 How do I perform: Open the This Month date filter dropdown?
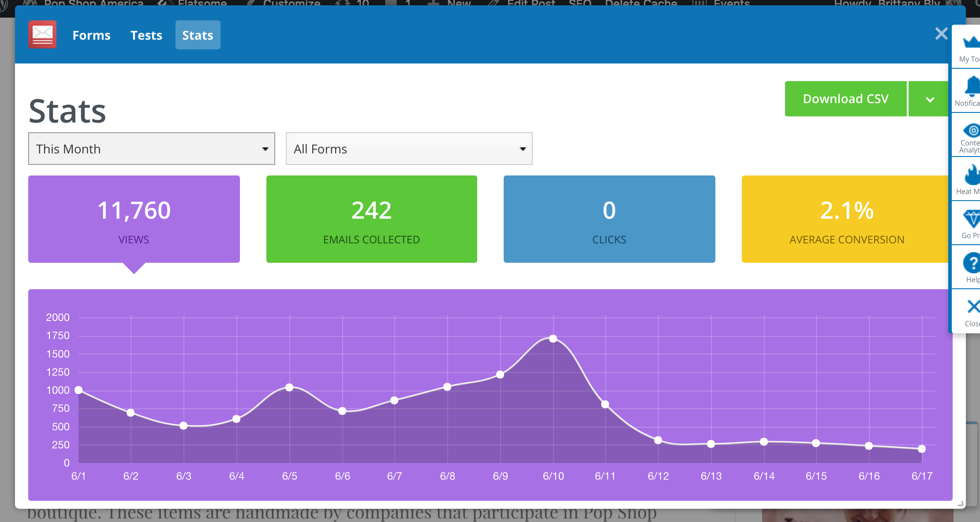[x=152, y=148]
